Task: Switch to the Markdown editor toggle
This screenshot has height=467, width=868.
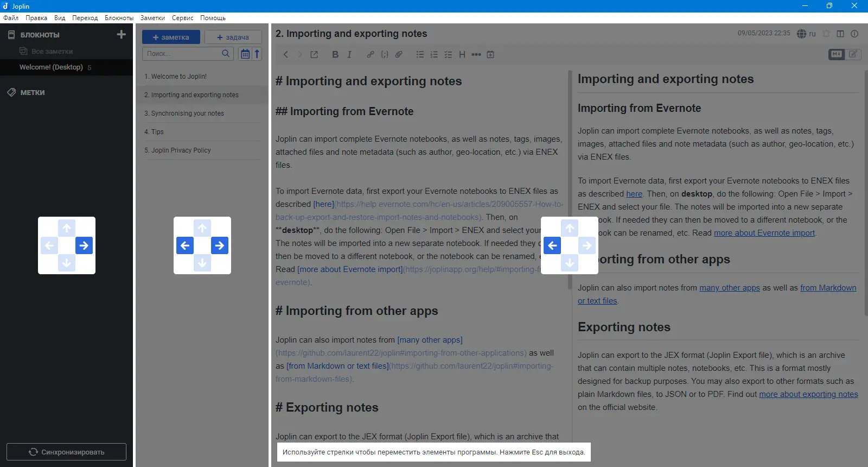Action: click(x=837, y=54)
